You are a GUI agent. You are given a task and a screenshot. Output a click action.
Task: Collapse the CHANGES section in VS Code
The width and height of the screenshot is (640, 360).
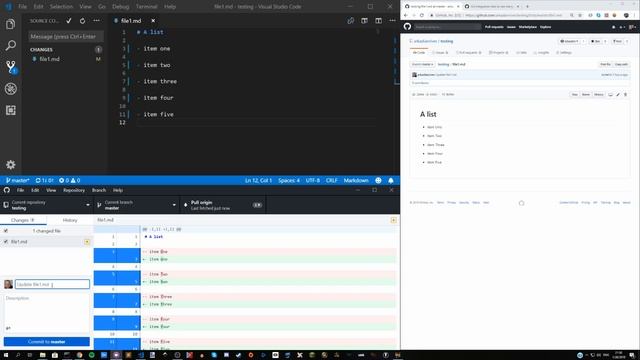(x=41, y=49)
